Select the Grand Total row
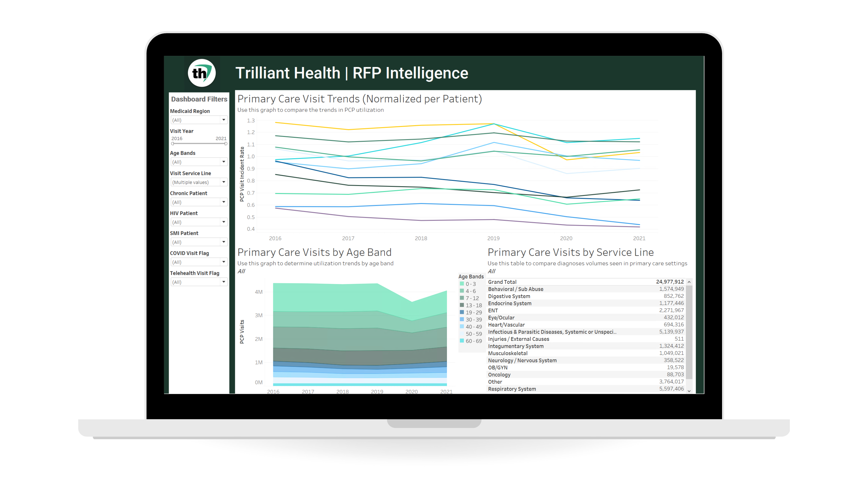 point(586,282)
